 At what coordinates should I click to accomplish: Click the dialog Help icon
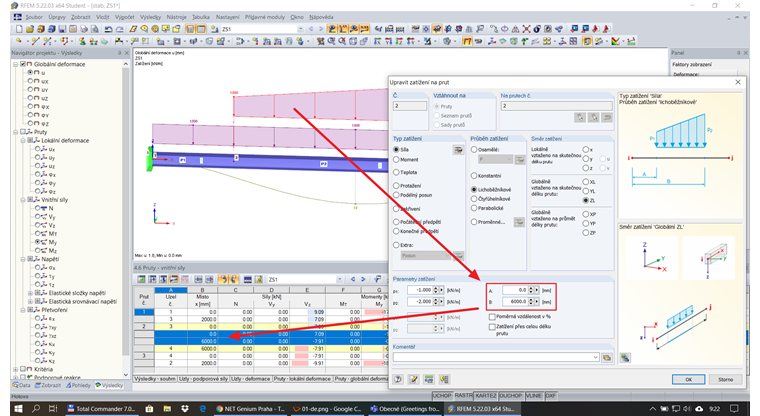click(x=398, y=379)
